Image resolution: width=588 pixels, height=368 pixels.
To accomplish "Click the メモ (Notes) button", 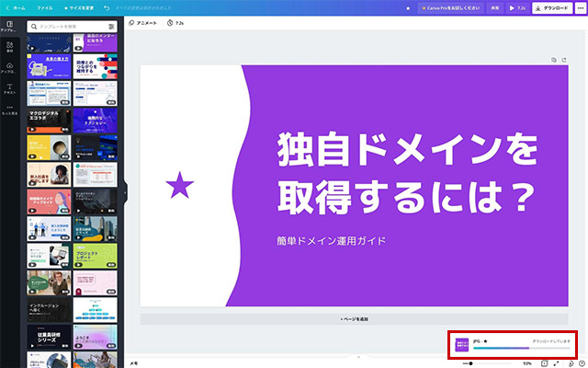I will click(134, 363).
